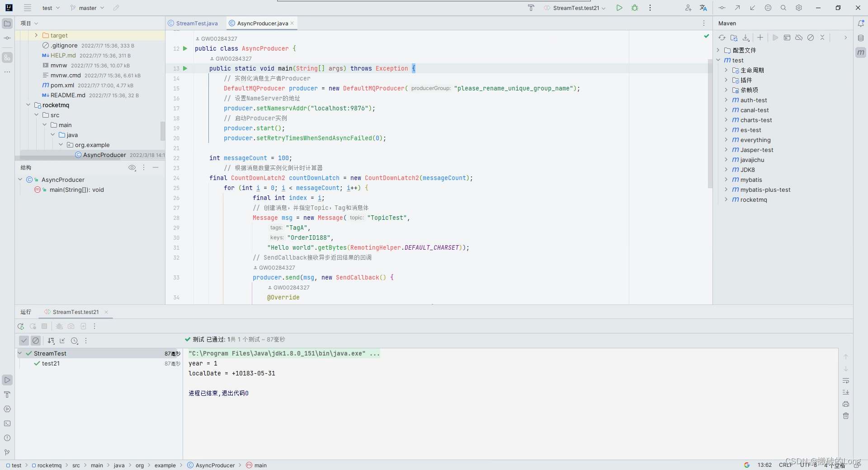Open the 项目 view dropdown

click(29, 24)
